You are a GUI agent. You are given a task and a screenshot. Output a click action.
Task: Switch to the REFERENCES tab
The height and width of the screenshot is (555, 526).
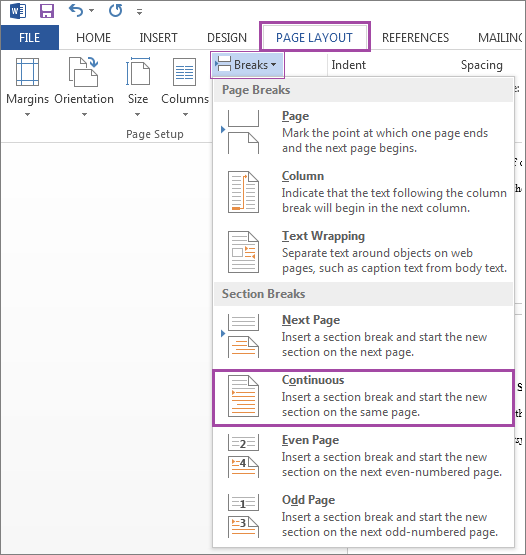pos(415,38)
